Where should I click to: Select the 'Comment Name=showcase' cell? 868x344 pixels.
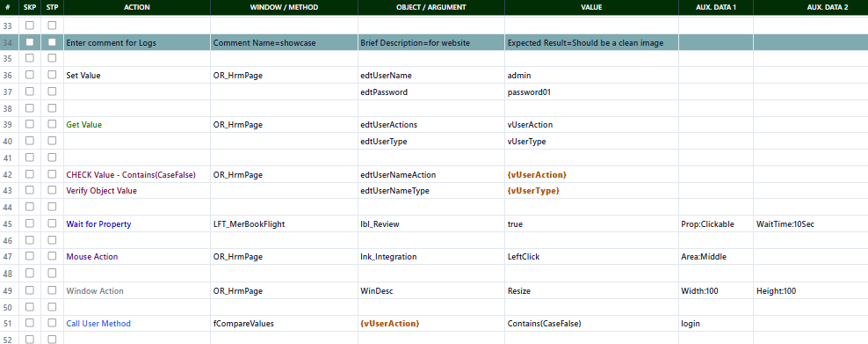click(284, 42)
